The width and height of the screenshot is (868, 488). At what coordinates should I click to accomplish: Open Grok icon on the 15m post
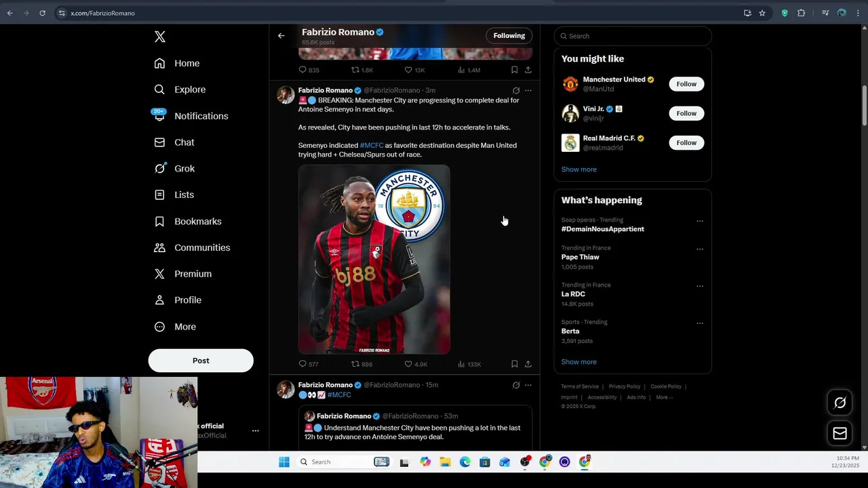point(516,385)
